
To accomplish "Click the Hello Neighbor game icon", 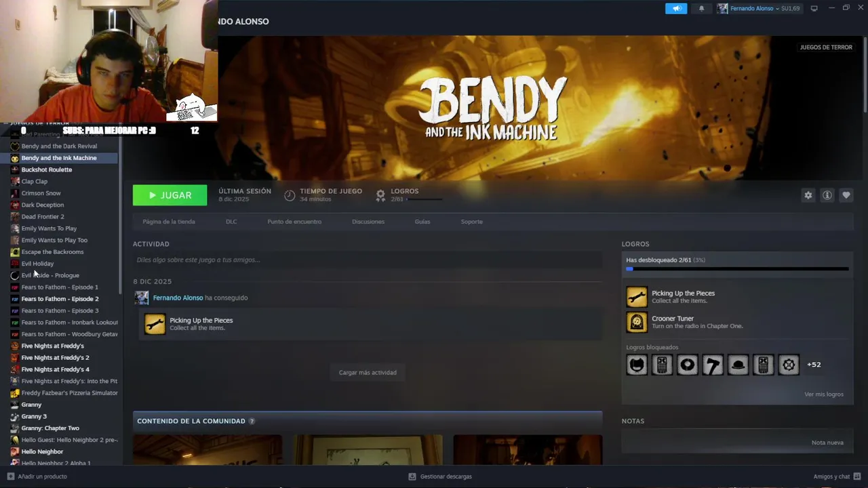I will click(x=15, y=451).
